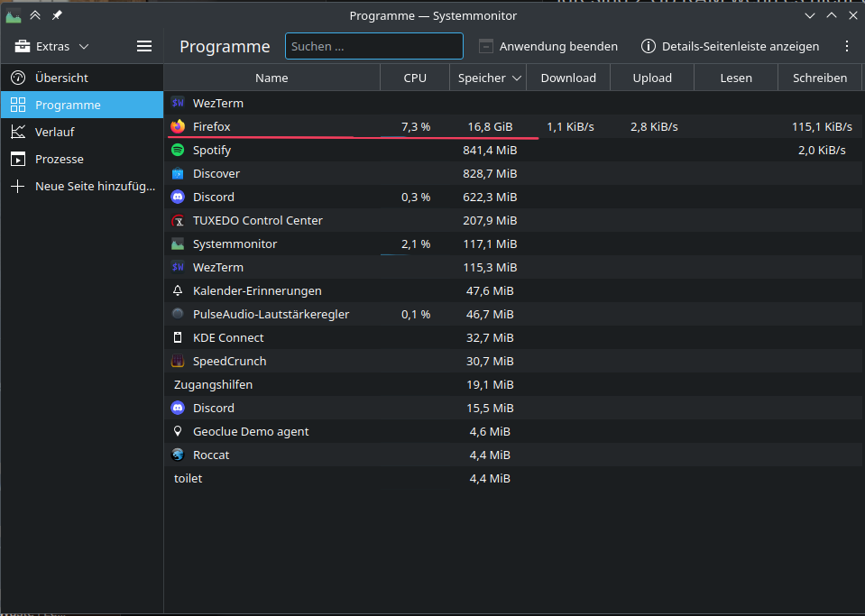Image resolution: width=865 pixels, height=616 pixels.
Task: Sort by the Download column header
Action: pyautogui.click(x=568, y=78)
